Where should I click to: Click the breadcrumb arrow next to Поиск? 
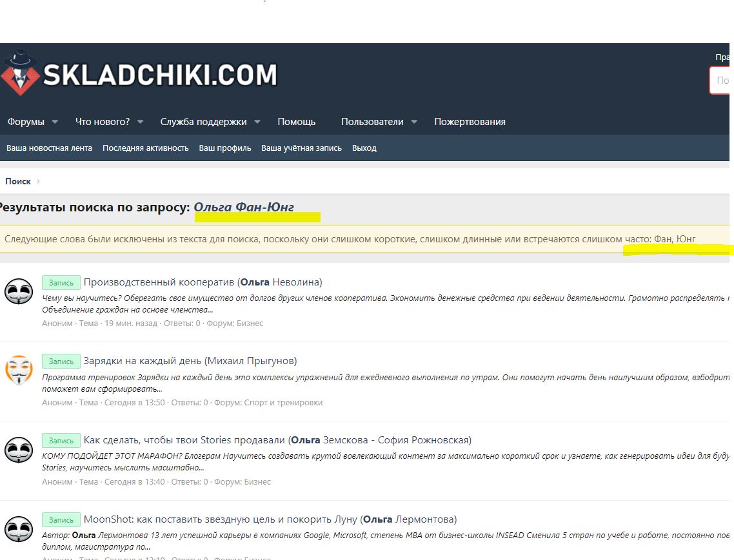tap(38, 181)
